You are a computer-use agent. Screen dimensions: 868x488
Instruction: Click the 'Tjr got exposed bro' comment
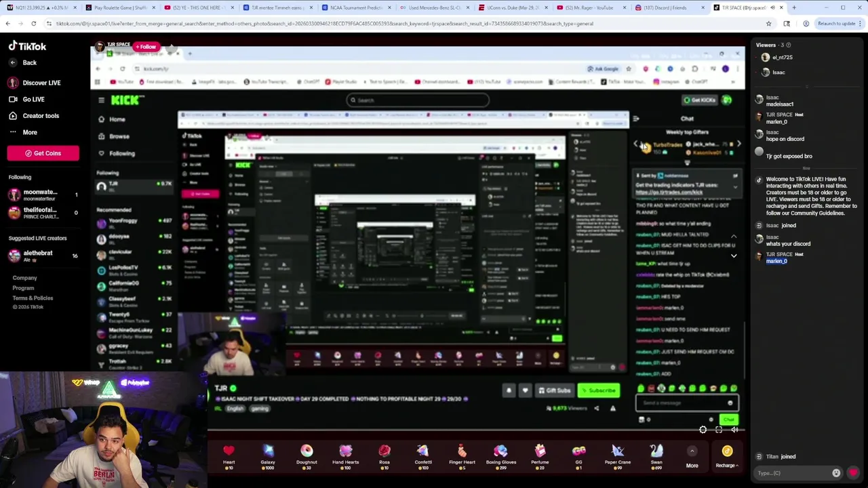coord(789,157)
